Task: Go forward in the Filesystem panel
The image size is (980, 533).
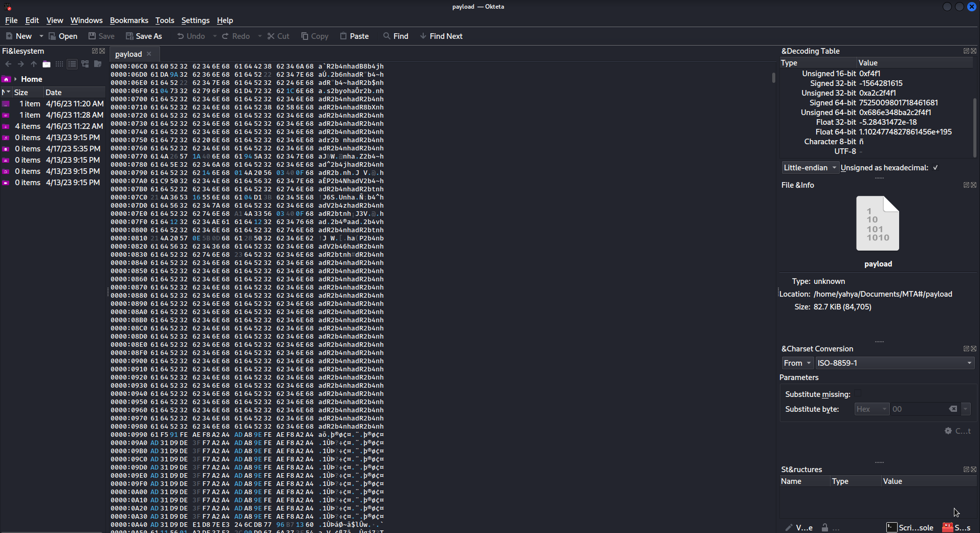Action: [x=21, y=64]
